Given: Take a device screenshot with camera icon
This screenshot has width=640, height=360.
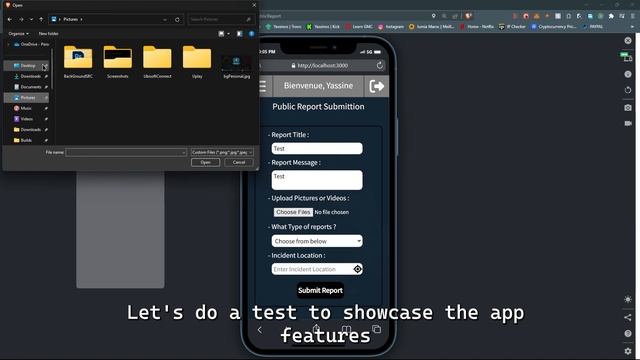Looking at the screenshot, I should point(628,108).
